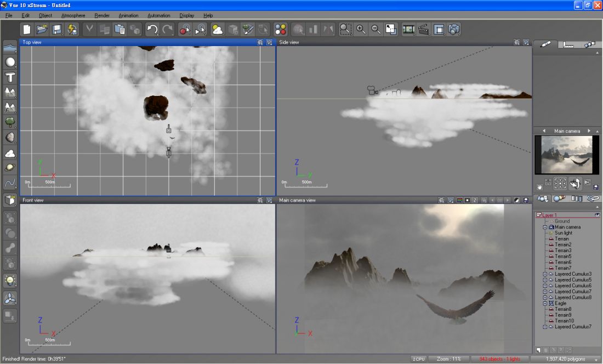Select the 3D Text tool
Screen dimensions: 603x364
pyautogui.click(x=10, y=77)
